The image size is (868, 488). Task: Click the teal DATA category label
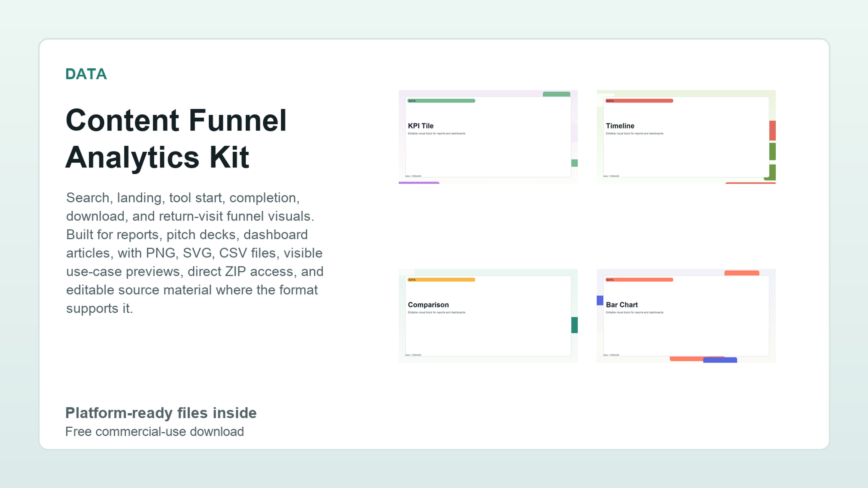pos(86,74)
